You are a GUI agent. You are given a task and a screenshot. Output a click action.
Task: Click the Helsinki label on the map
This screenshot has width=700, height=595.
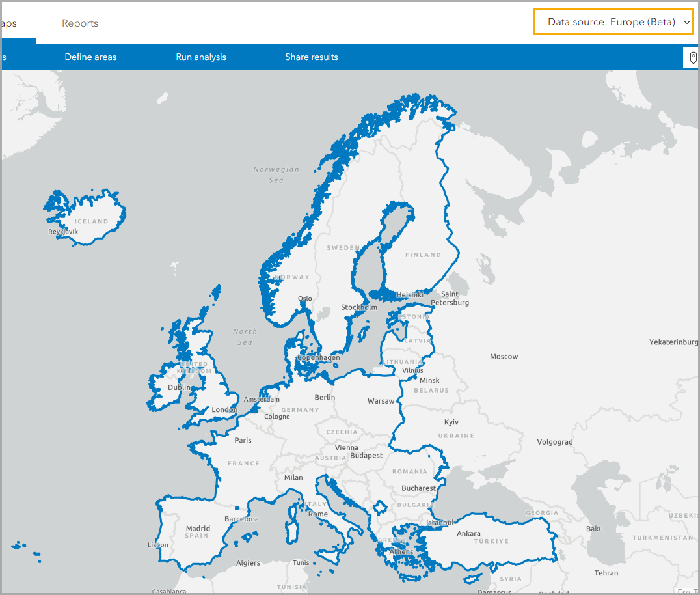tap(409, 294)
